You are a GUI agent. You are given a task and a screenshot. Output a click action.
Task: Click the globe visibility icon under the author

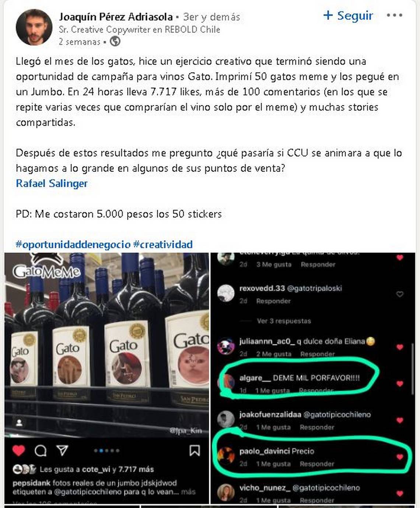[115, 41]
